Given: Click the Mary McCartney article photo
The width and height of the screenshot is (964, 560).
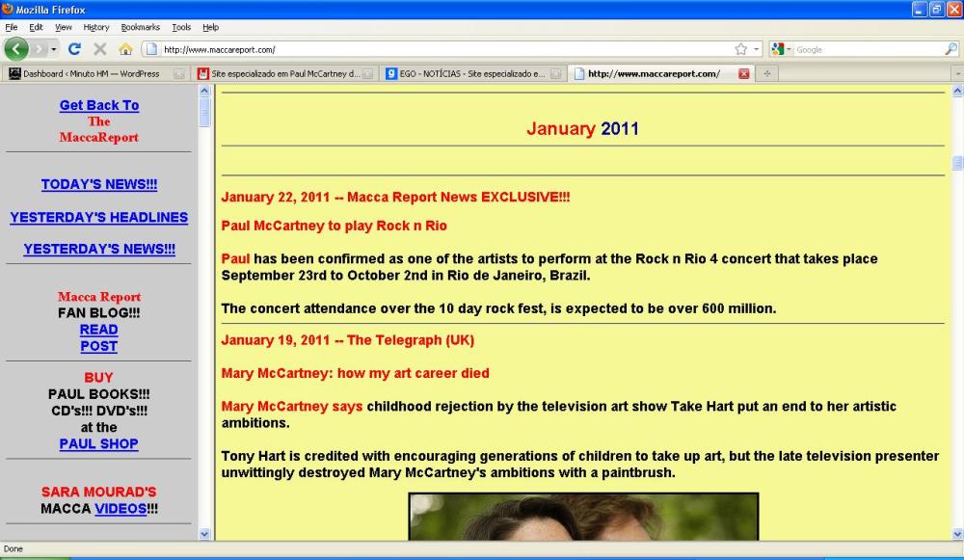Looking at the screenshot, I should point(583,516).
